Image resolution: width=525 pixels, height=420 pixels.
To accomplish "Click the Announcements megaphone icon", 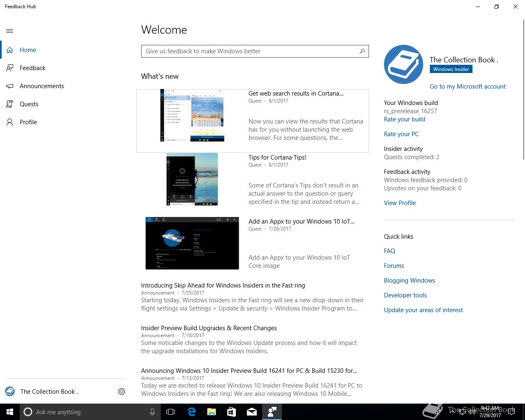I will (x=10, y=86).
